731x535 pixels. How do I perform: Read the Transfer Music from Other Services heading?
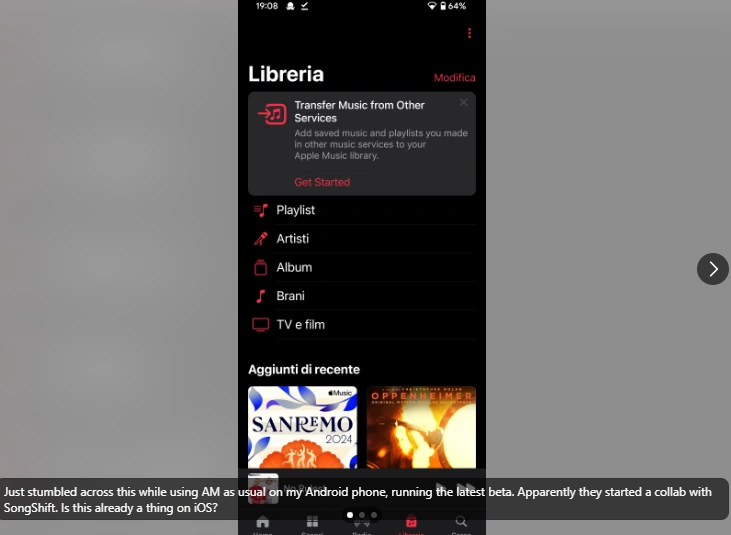tap(359, 111)
